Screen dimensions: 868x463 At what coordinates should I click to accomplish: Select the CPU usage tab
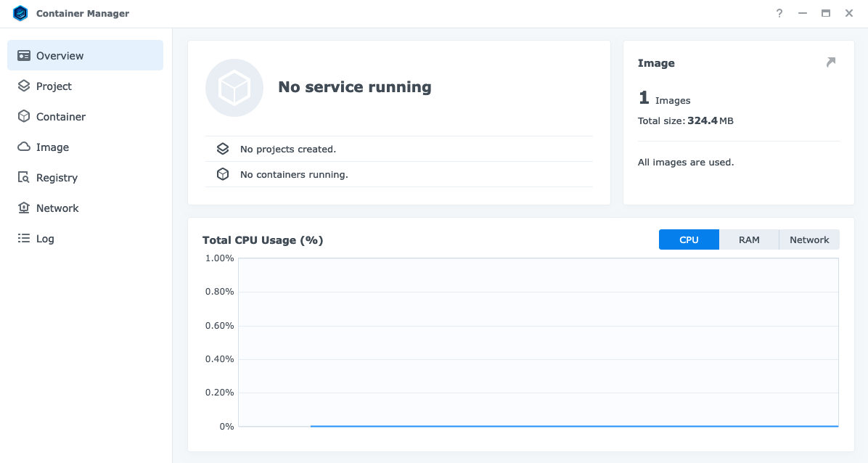(689, 239)
